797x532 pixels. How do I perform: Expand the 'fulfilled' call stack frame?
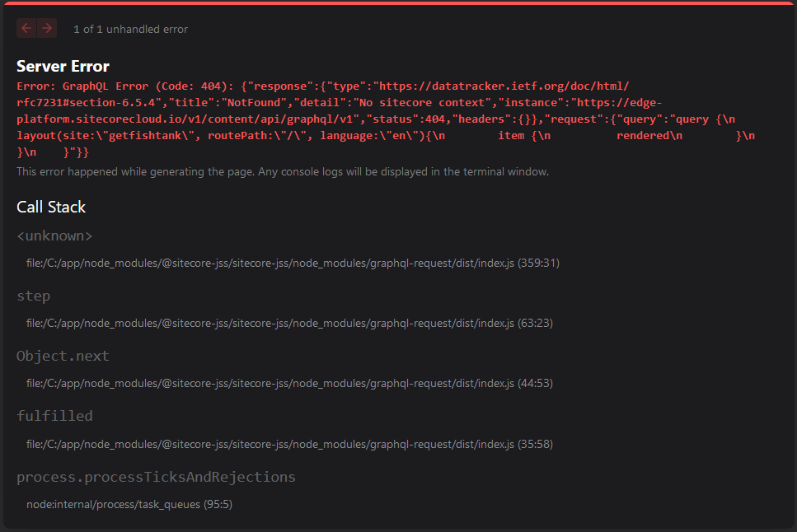(x=54, y=416)
